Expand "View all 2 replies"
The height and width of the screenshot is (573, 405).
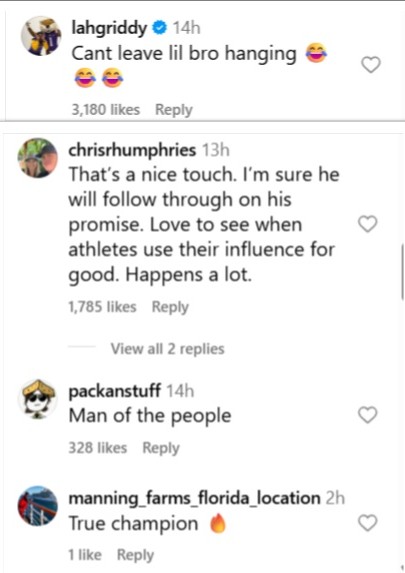point(167,349)
